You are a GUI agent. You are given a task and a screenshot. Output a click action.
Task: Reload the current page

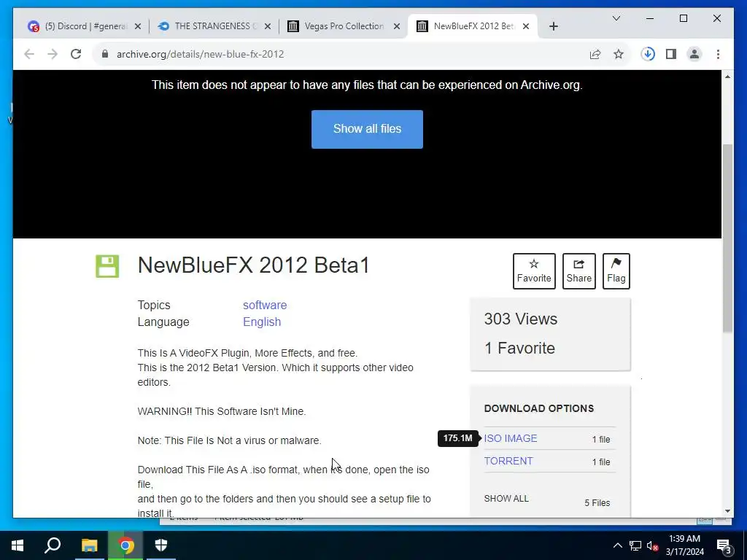76,54
